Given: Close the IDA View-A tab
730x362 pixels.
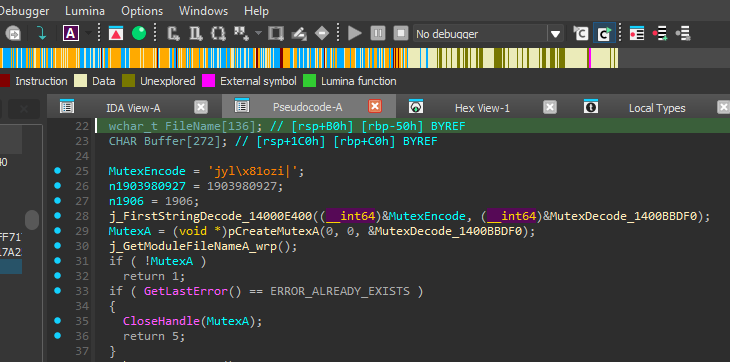Looking at the screenshot, I should (201, 107).
